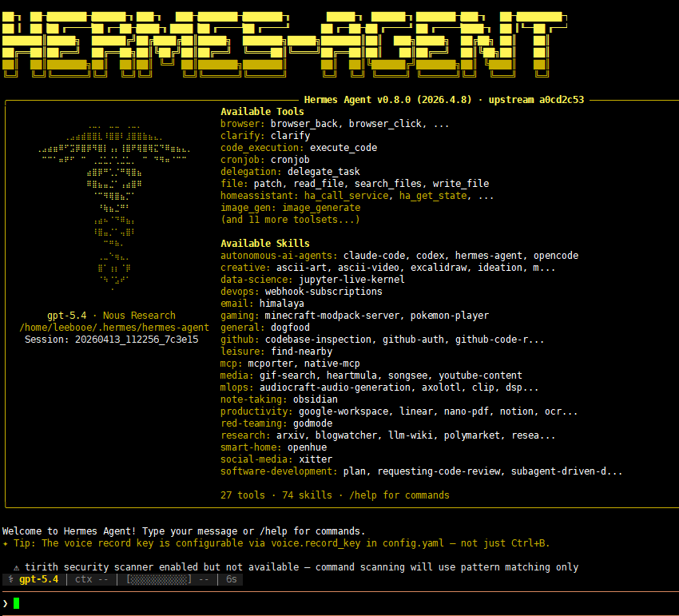Screen dimensions: 679x616
Task: Click the 6s timer in status bar
Action: (x=231, y=579)
